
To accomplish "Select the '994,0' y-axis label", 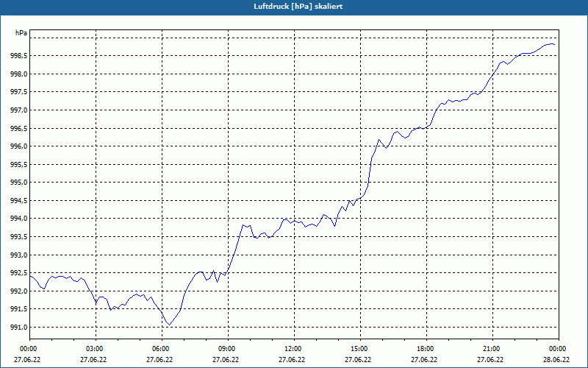I will pos(20,219).
